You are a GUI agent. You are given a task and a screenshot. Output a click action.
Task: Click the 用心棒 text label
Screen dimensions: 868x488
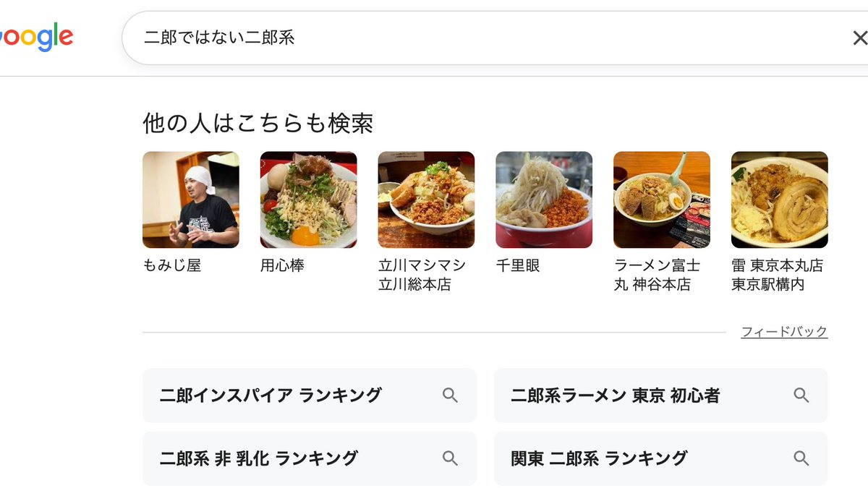pyautogui.click(x=282, y=266)
